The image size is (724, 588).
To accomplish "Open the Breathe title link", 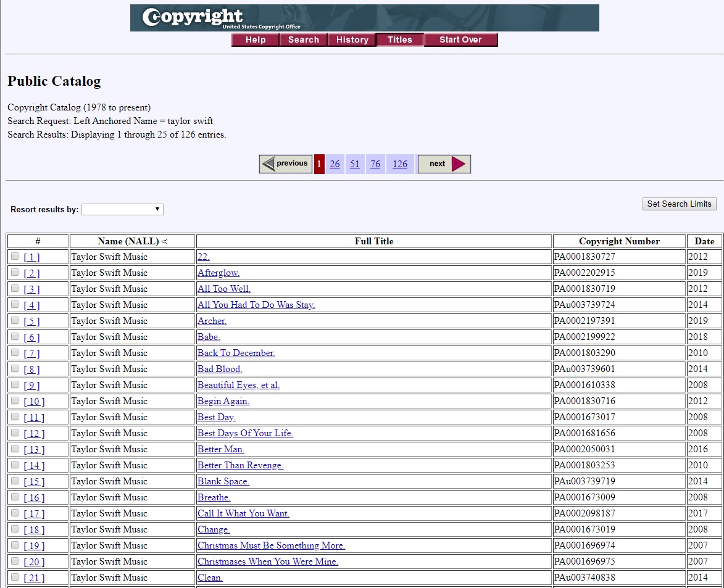I will [x=214, y=497].
